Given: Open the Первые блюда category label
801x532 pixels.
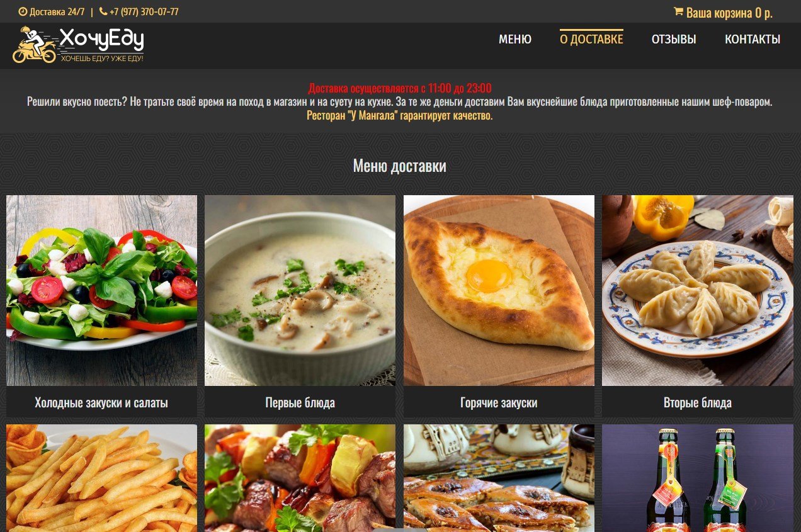Looking at the screenshot, I should [x=300, y=402].
